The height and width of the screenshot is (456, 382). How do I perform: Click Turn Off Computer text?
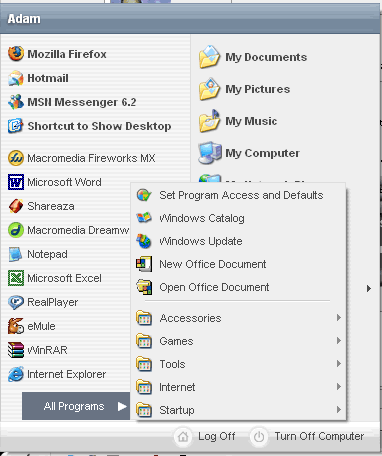319,436
